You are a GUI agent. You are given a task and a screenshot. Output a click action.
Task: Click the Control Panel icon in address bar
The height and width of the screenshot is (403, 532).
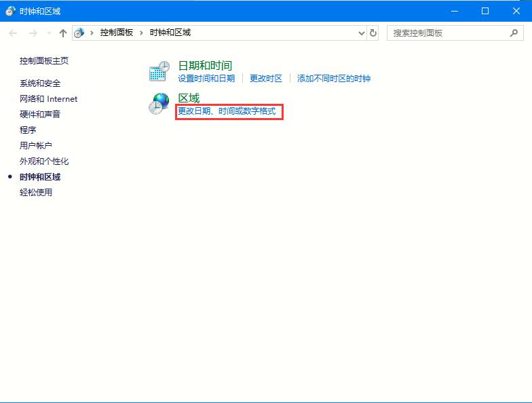coord(79,33)
